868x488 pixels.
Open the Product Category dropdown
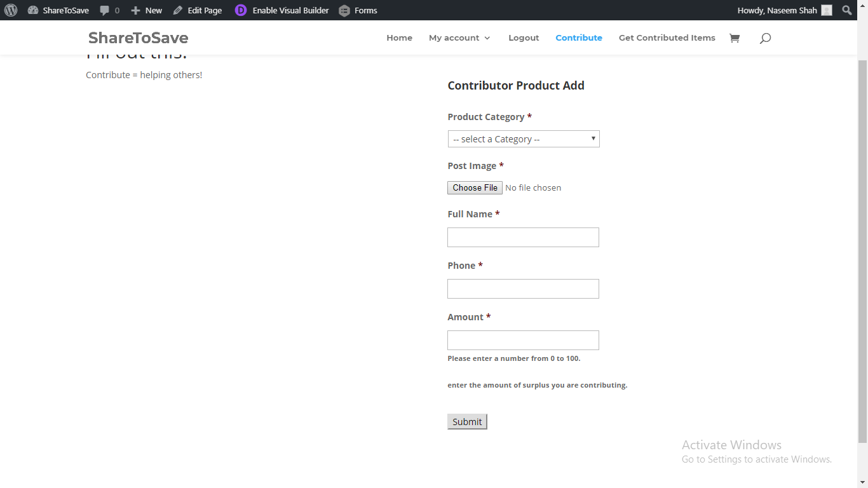click(x=524, y=139)
